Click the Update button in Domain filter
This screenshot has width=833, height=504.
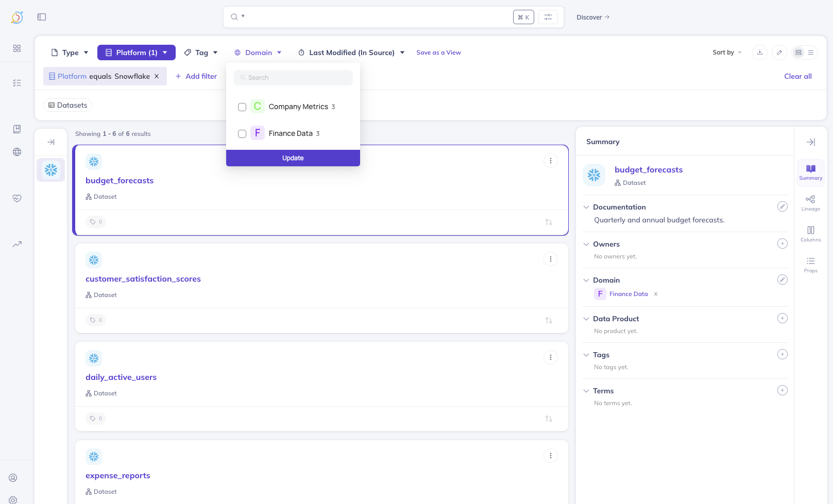(293, 158)
